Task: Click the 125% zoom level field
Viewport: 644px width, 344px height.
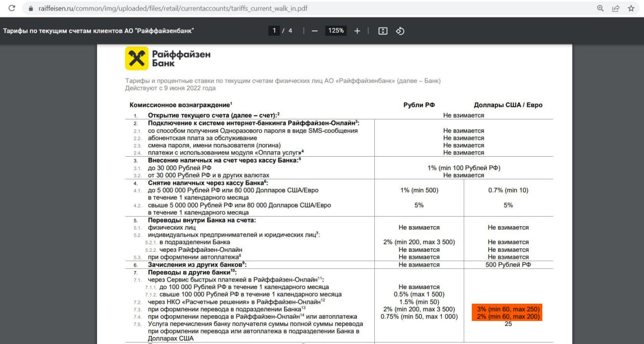Action: [x=336, y=31]
